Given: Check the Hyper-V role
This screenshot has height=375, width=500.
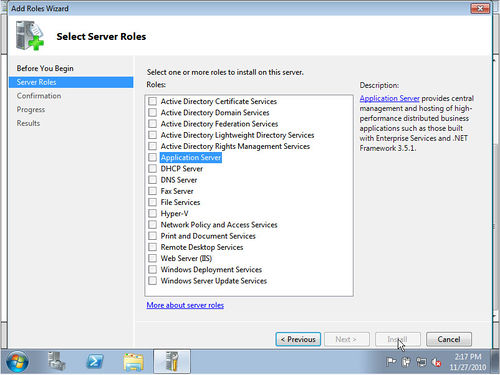Looking at the screenshot, I should coord(152,213).
